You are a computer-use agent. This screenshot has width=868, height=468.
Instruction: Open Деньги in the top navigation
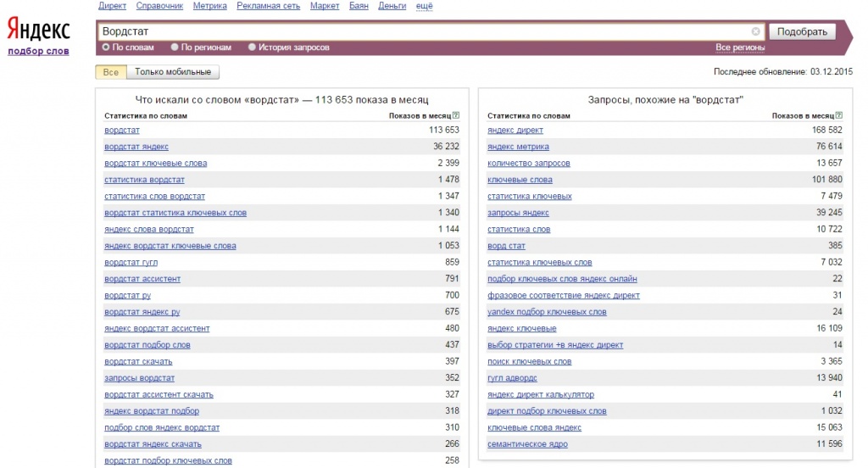click(392, 6)
